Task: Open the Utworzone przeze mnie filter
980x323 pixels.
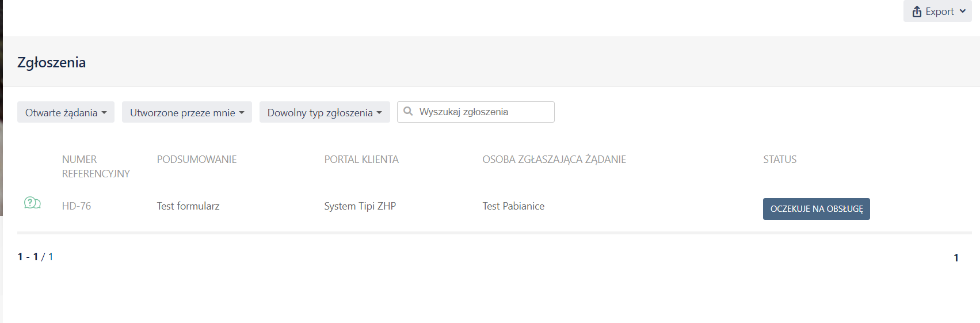Action: click(x=186, y=112)
